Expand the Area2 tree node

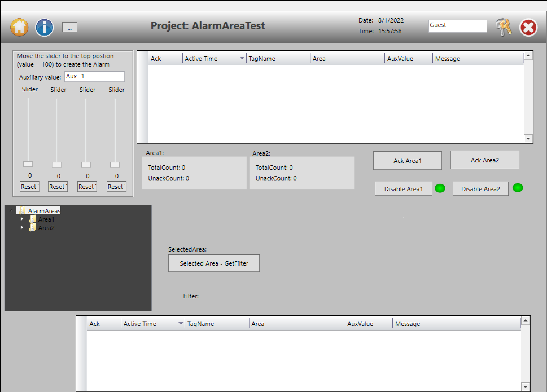tap(22, 227)
